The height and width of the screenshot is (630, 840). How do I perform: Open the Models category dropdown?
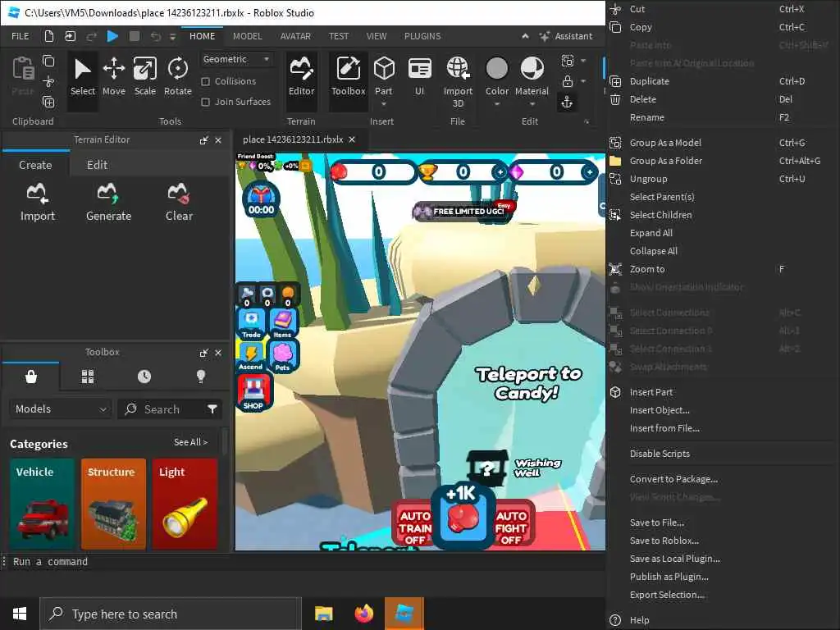click(x=61, y=409)
